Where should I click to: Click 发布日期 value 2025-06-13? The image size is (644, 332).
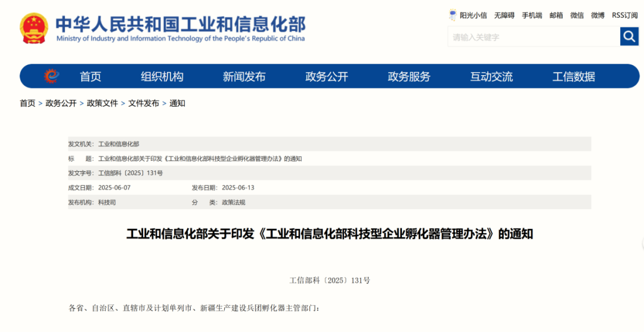click(x=238, y=188)
